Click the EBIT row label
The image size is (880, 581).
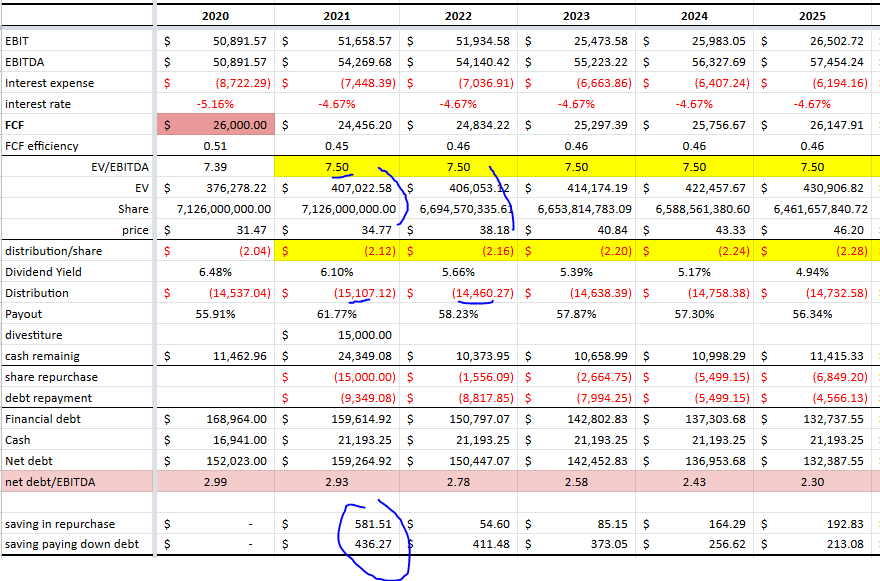click(x=18, y=41)
